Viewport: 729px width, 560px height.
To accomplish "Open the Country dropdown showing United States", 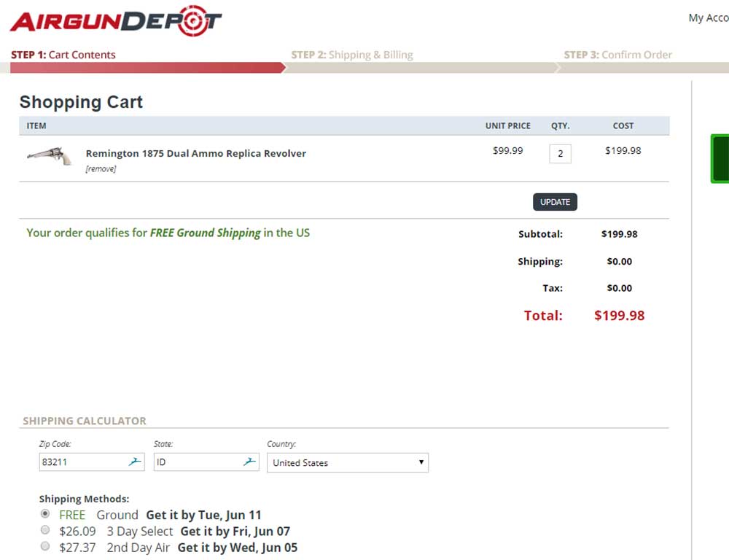I will pos(347,463).
